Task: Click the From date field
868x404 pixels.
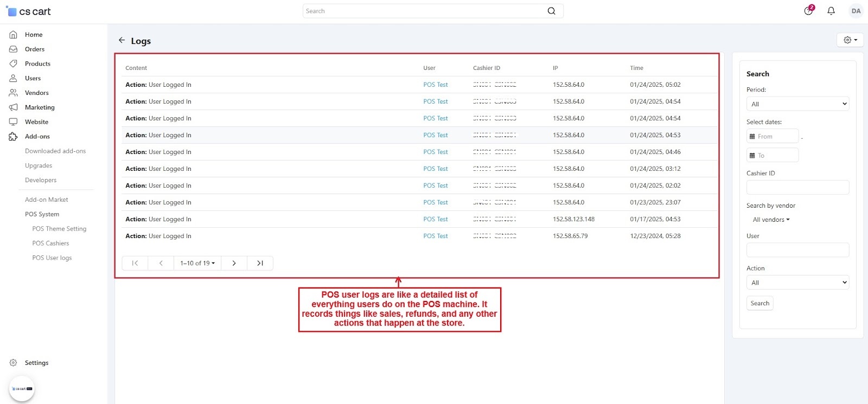Action: tap(773, 137)
